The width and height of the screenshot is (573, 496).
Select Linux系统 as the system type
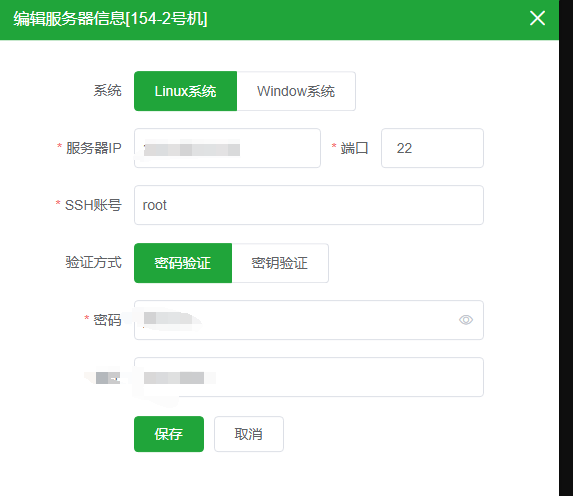tap(185, 91)
